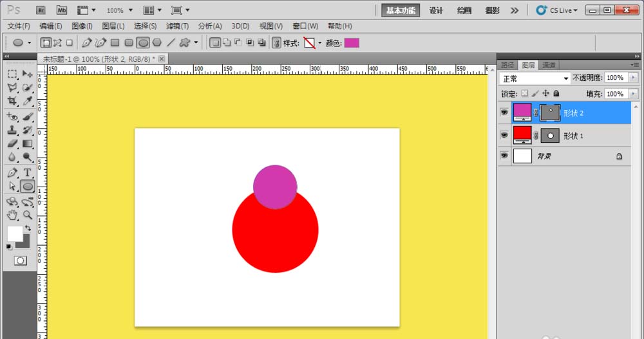Open the 样式 style picker dropdown

tap(319, 43)
